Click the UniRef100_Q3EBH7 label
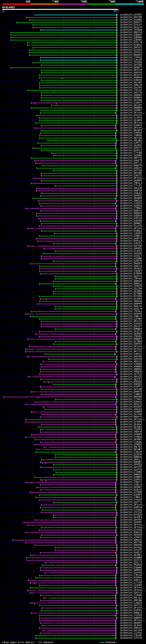This screenshot has width=146, height=644. pos(131,35)
